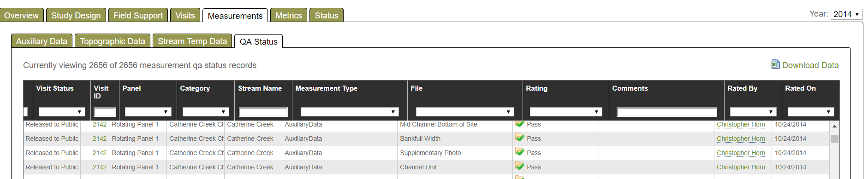Open visit 2142 link in Supplementary Photo row
The width and height of the screenshot is (868, 179).
pos(99,153)
